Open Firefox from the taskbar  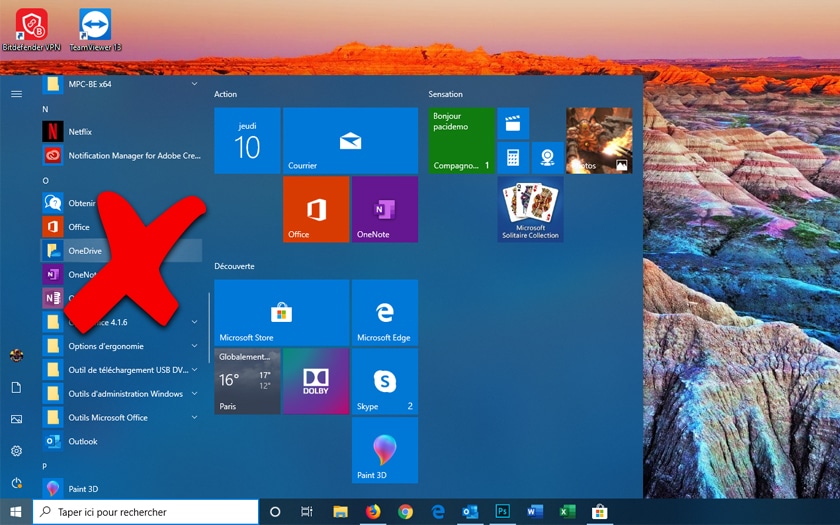click(x=373, y=512)
